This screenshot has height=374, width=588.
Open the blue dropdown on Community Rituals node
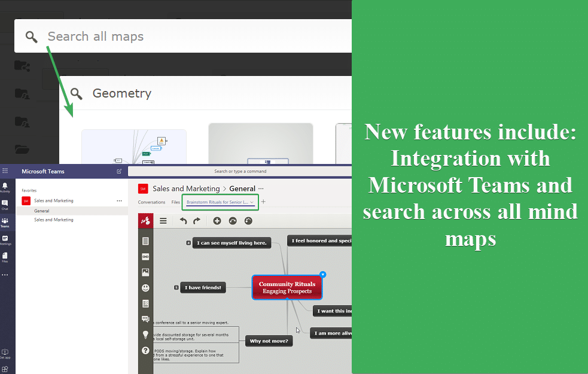[x=323, y=275]
